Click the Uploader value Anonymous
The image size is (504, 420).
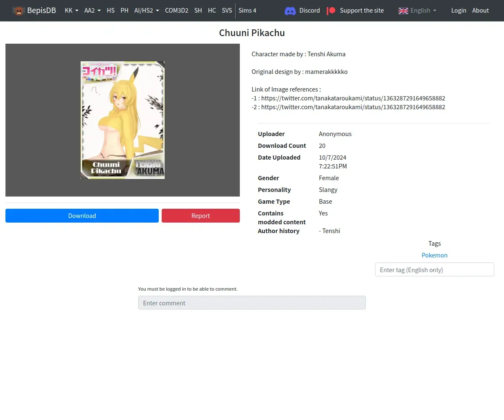[335, 134]
